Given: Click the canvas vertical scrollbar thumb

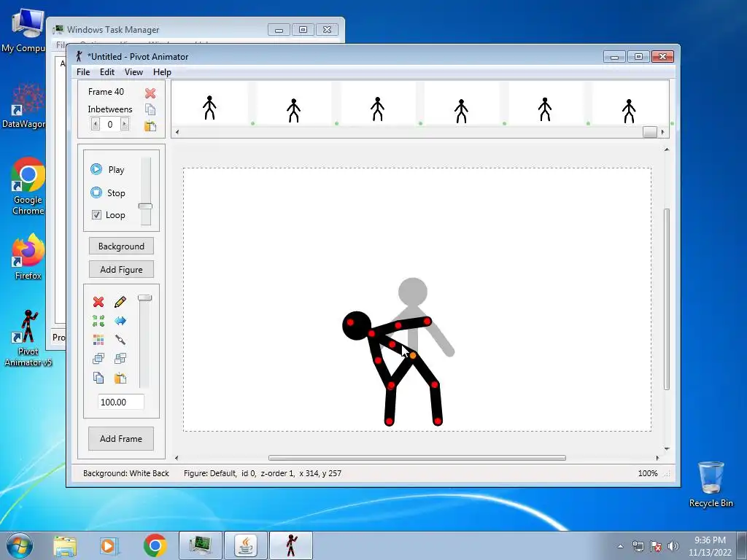Looking at the screenshot, I should point(667,299).
